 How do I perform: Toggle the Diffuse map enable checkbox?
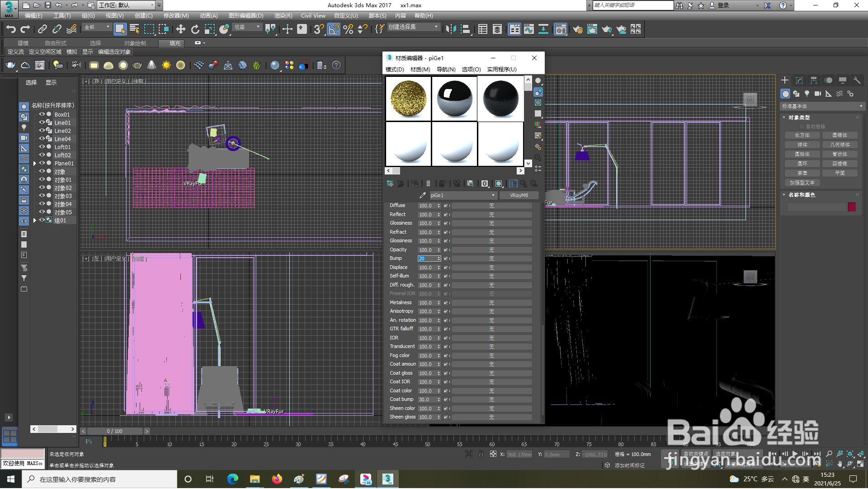tap(446, 206)
